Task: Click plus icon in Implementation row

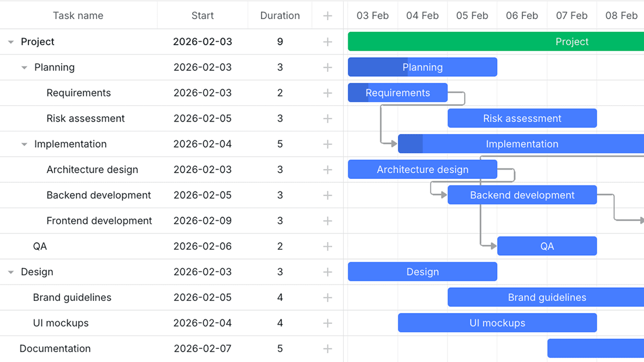Action: click(327, 144)
